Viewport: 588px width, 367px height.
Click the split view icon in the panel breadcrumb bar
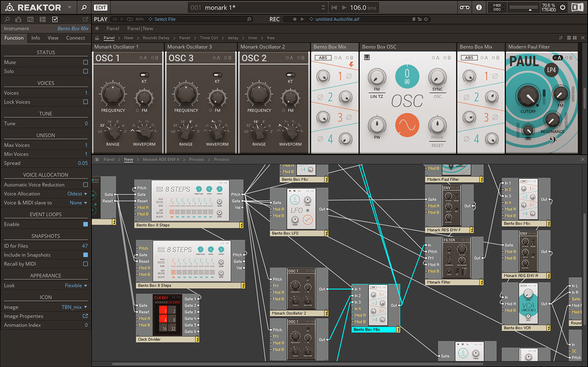(x=575, y=38)
